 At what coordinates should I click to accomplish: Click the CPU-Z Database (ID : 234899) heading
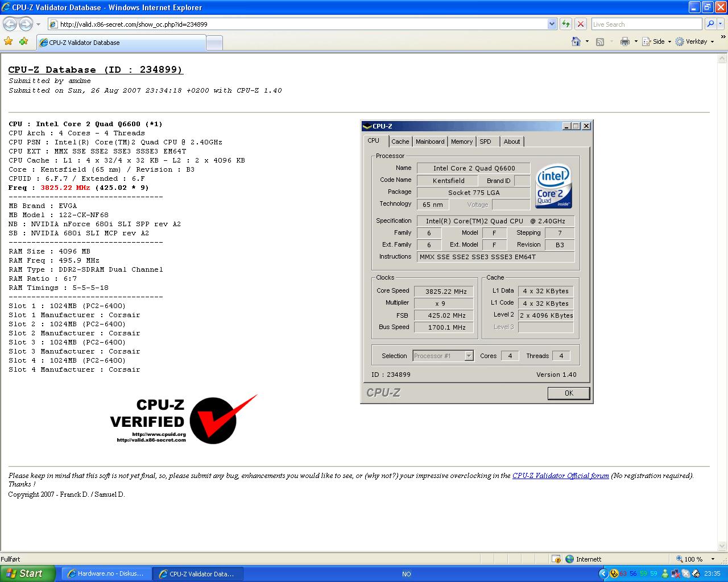[x=96, y=70]
